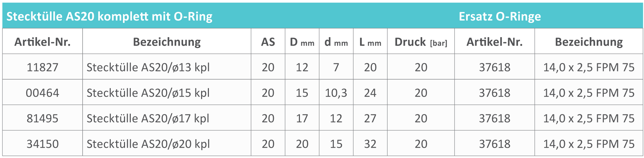Click the AS column header

point(268,42)
